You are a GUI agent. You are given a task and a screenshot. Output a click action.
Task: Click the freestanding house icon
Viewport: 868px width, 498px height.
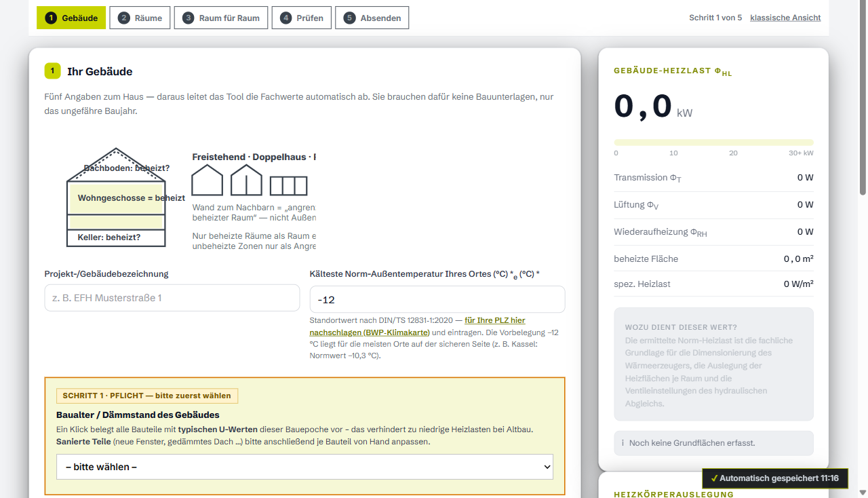coord(207,181)
